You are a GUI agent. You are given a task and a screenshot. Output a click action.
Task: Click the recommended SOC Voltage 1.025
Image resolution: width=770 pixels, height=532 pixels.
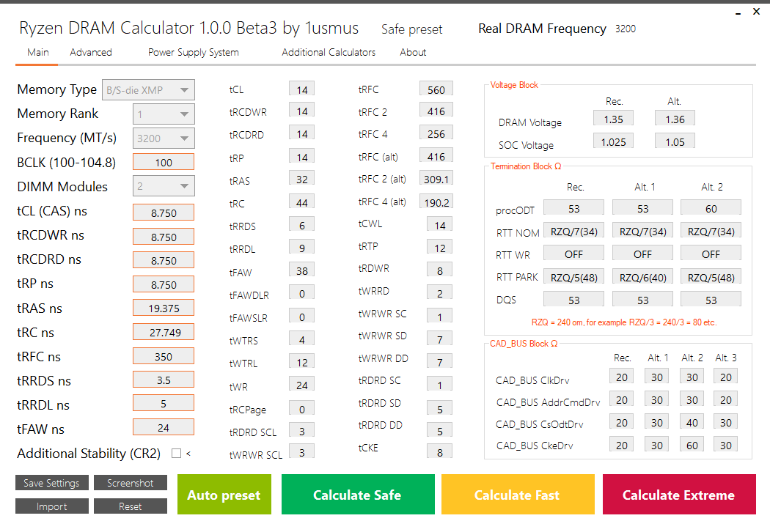(613, 141)
